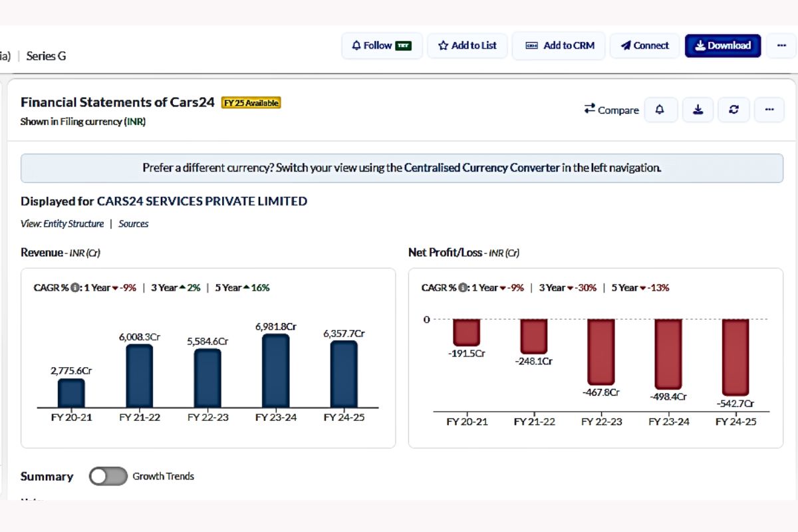Select the FY 21-22 net loss bar
This screenshot has width=798, height=532.
point(534,336)
